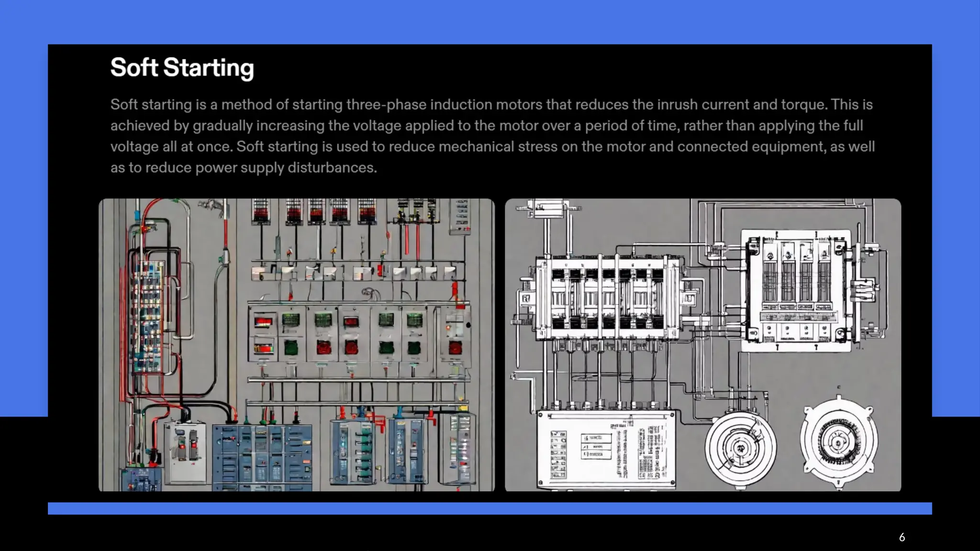
Task: Click the phrase "mechanical stress" in text
Action: tap(498, 147)
